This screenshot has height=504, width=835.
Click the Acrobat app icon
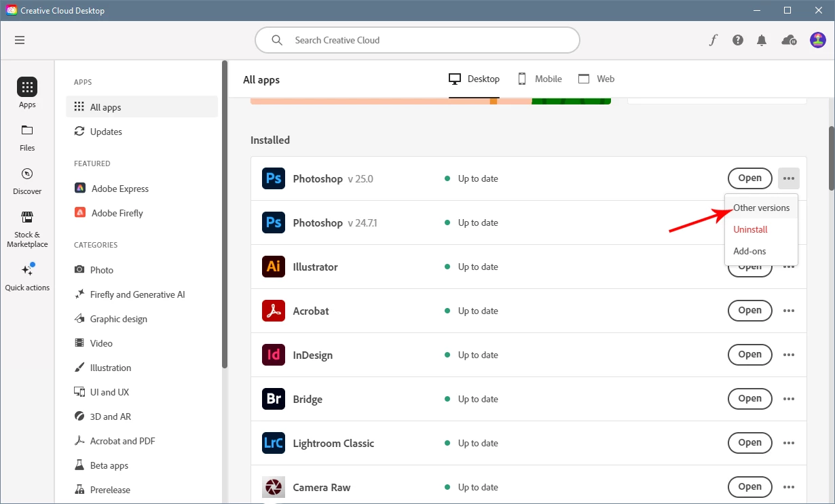[x=274, y=311]
